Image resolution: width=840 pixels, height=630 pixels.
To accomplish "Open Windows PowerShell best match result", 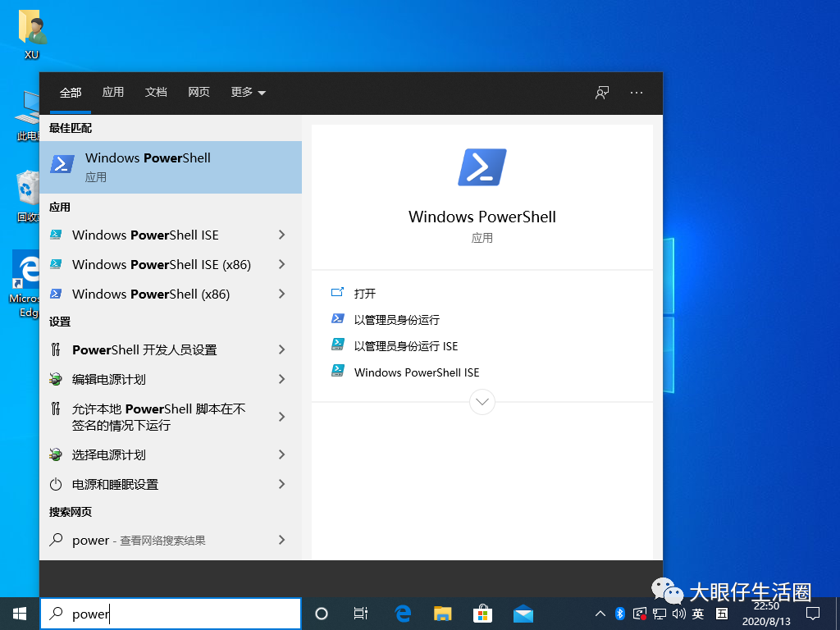I will 171,167.
